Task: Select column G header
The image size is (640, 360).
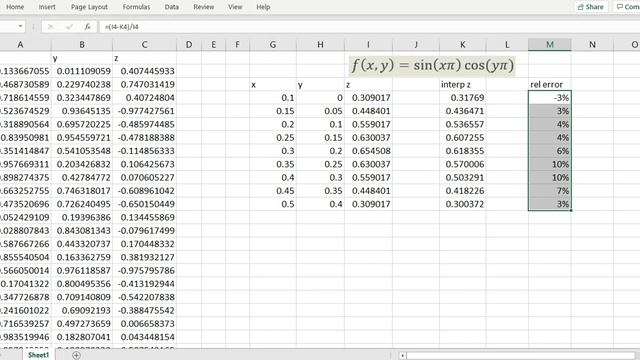Action: 273,45
